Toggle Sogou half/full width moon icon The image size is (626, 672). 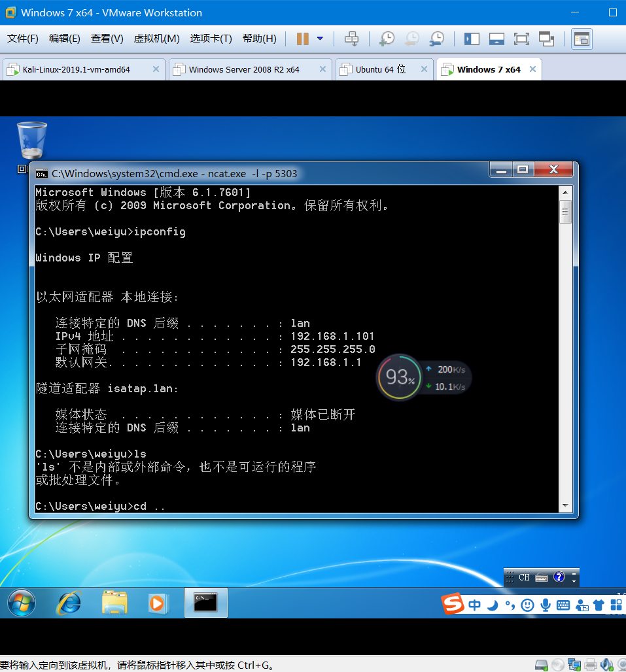[x=493, y=605]
